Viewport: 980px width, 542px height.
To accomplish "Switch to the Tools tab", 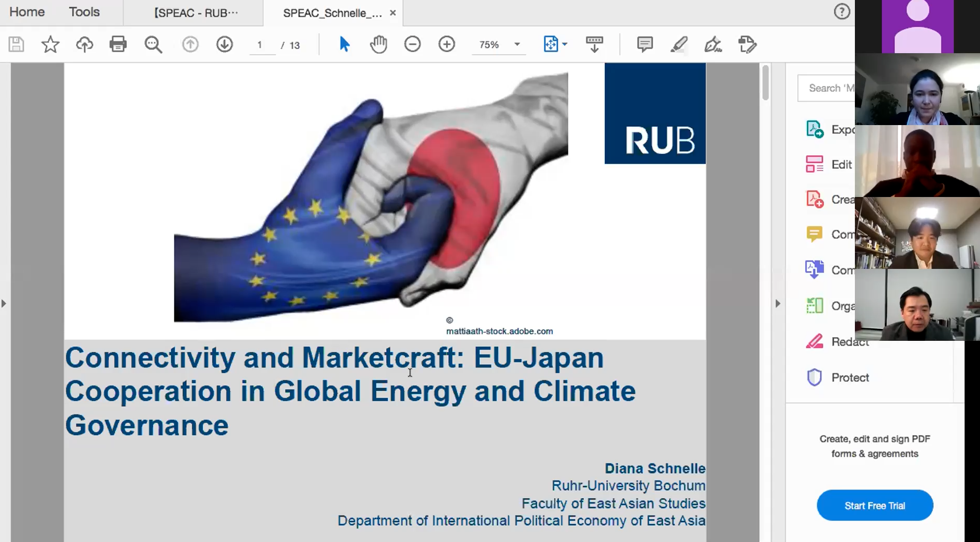I will point(84,12).
